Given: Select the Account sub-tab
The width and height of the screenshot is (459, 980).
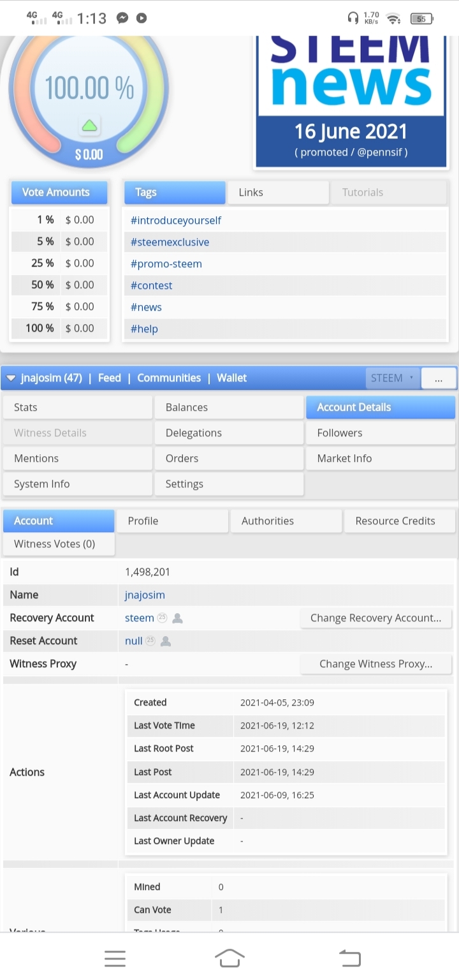Looking at the screenshot, I should 59,521.
